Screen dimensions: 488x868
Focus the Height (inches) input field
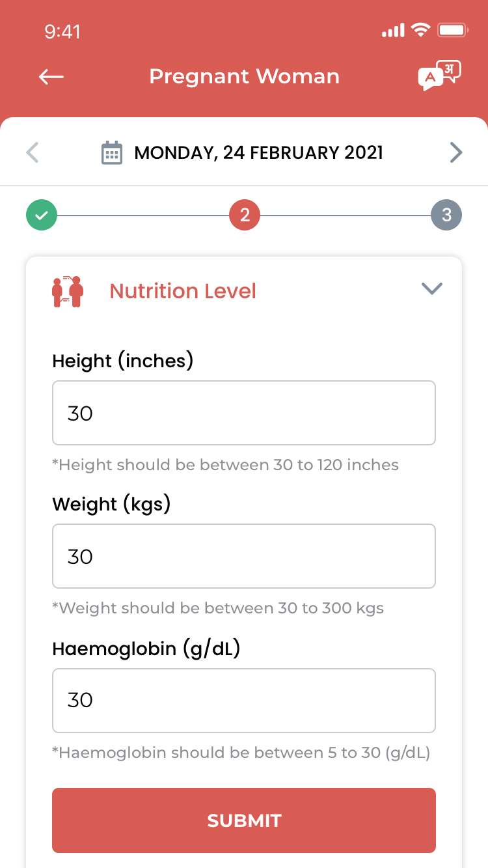244,413
